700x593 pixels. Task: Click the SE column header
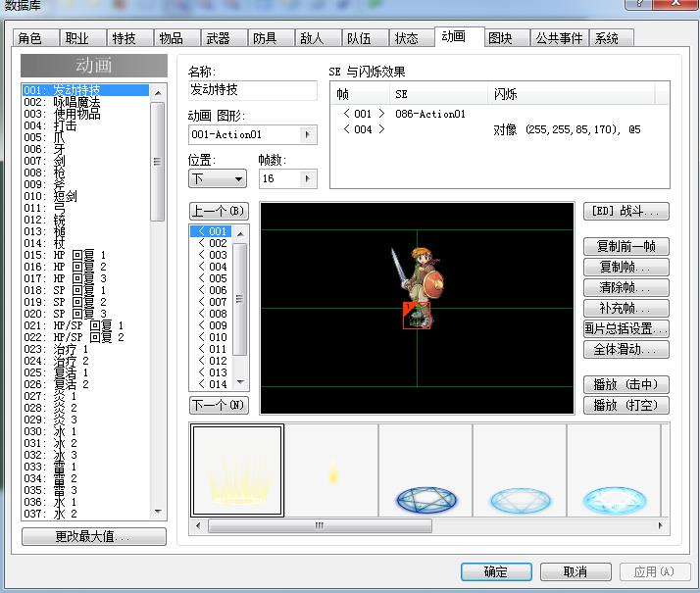(438, 94)
